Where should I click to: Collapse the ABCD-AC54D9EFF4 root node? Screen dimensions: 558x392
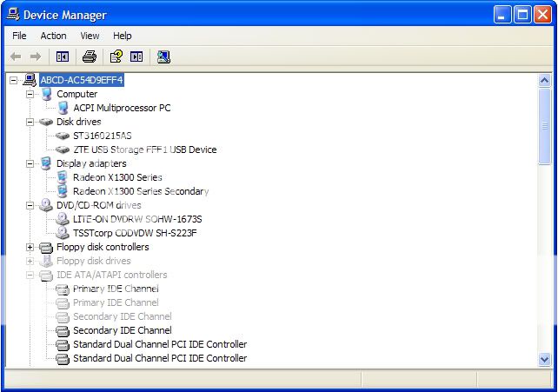point(14,80)
